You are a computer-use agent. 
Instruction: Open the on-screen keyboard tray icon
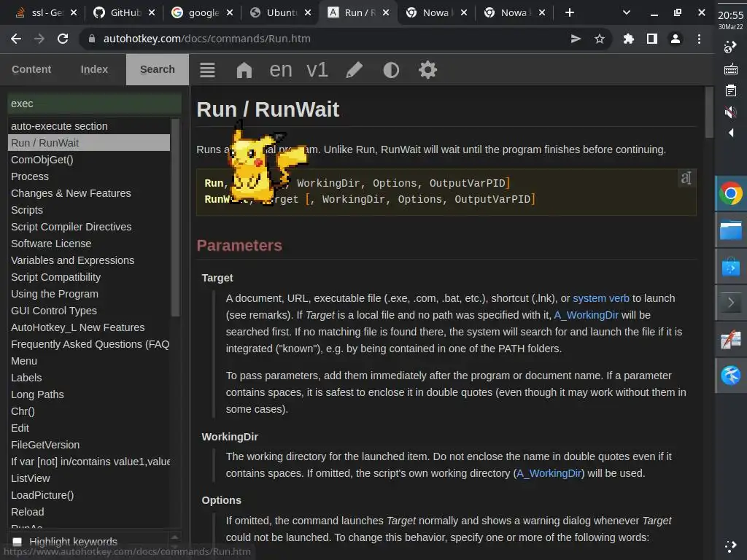[731, 69]
